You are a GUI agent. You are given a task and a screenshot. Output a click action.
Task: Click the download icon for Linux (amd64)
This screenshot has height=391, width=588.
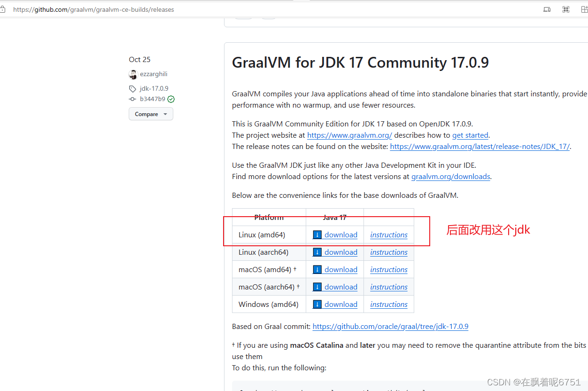317,235
